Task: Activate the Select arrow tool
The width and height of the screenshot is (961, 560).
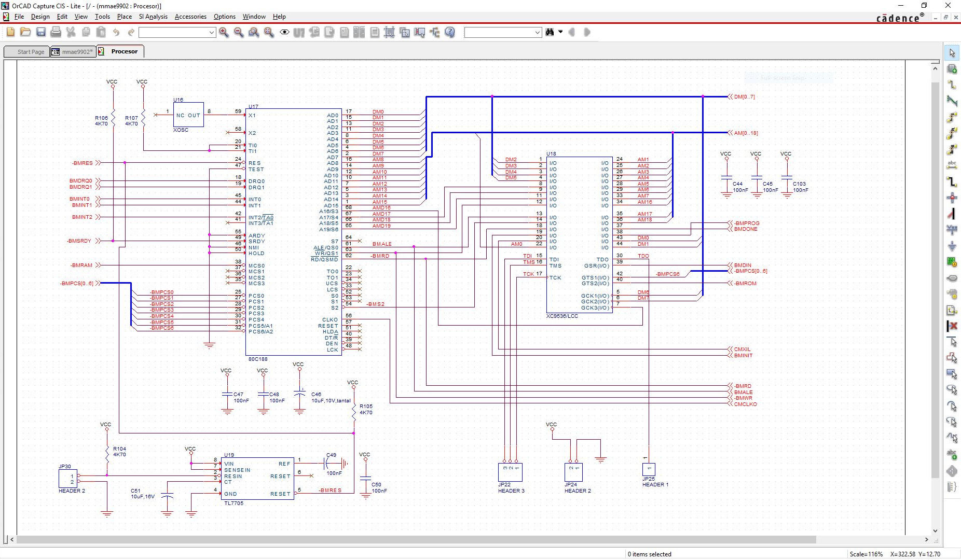Action: tap(952, 53)
